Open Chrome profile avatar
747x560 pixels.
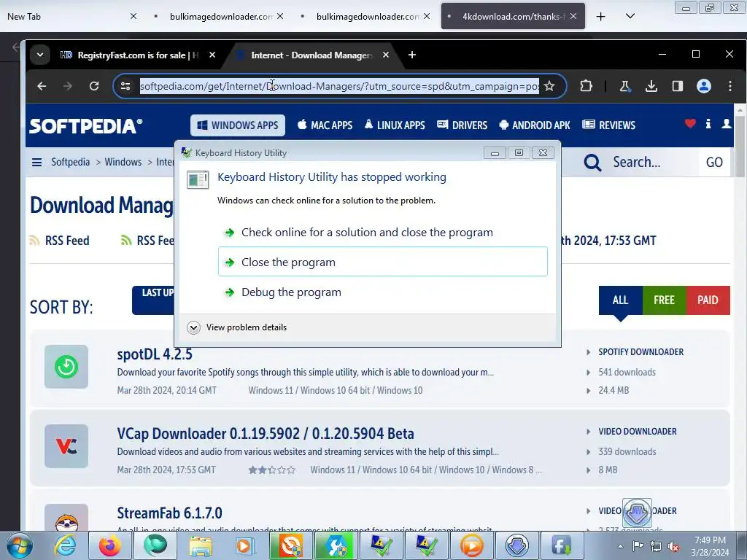[x=704, y=86]
